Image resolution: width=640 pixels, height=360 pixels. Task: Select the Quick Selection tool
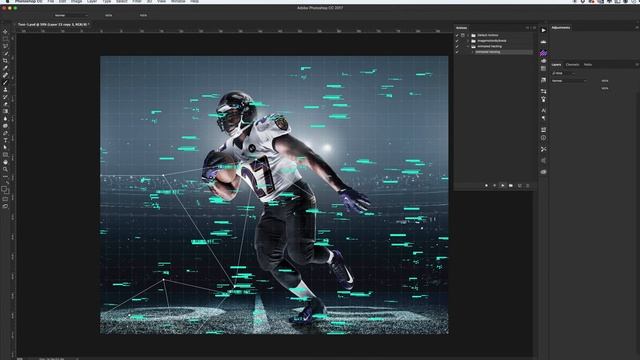(x=5, y=53)
